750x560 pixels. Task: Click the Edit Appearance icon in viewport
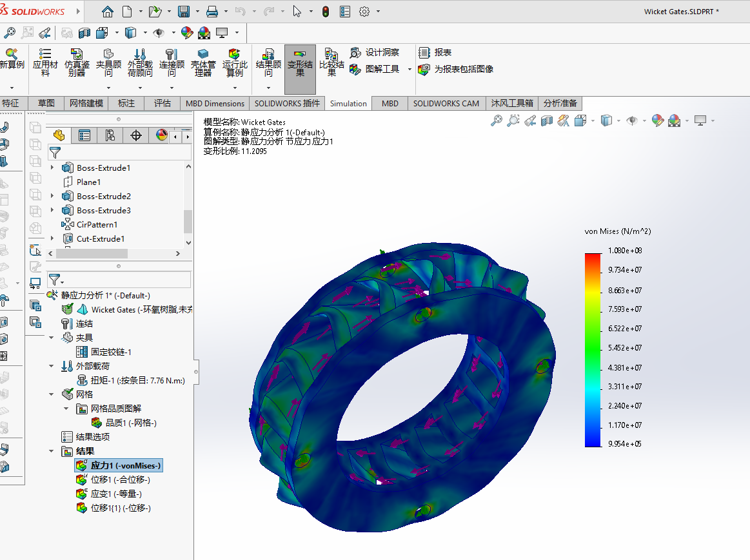pyautogui.click(x=658, y=121)
